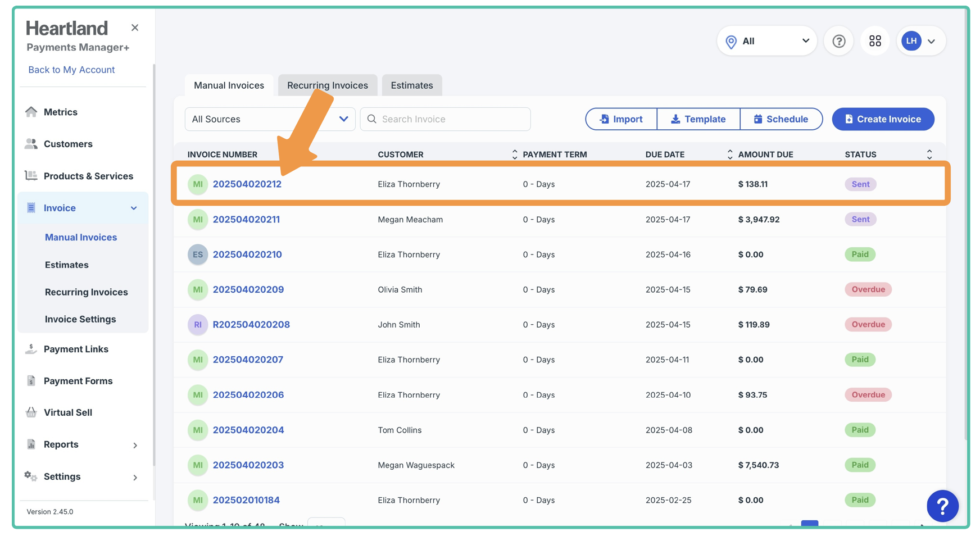Click the ES badge for invoice 202504020210
Image resolution: width=980 pixels, height=536 pixels.
(x=197, y=255)
